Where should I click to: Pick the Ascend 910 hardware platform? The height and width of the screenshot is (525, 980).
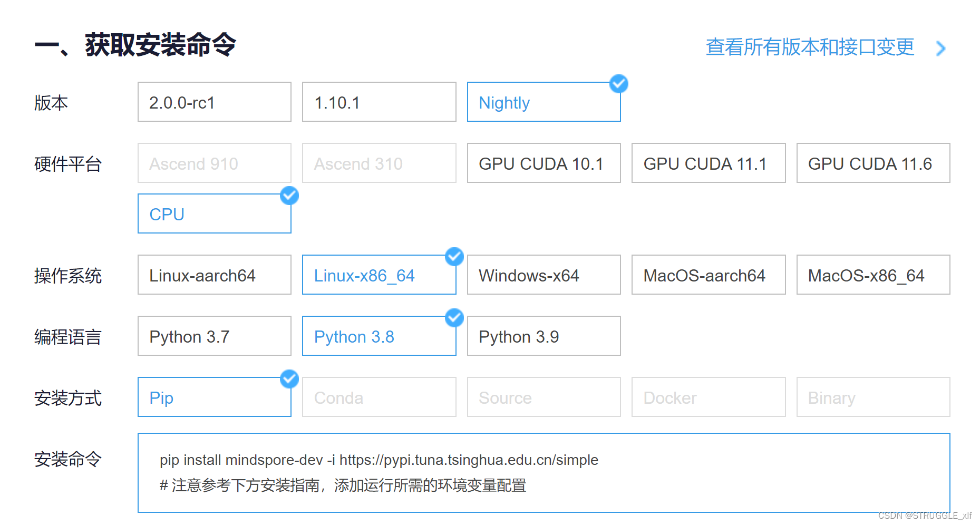click(x=215, y=163)
